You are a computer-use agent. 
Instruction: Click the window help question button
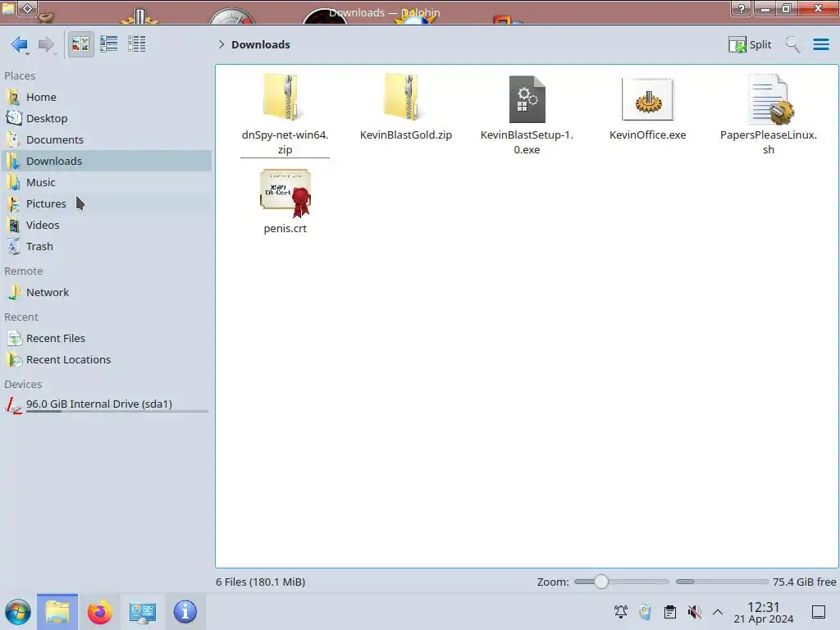pos(741,8)
